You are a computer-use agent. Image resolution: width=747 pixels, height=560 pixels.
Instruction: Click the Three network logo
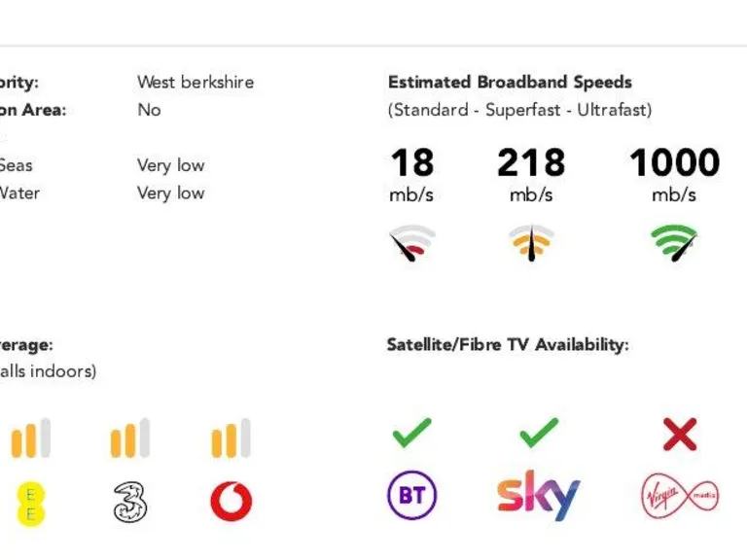click(129, 502)
